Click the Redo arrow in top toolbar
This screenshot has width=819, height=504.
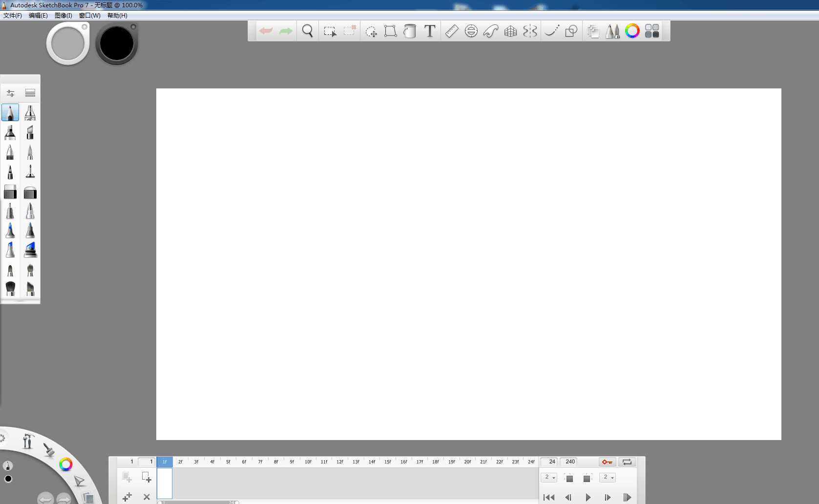point(286,31)
